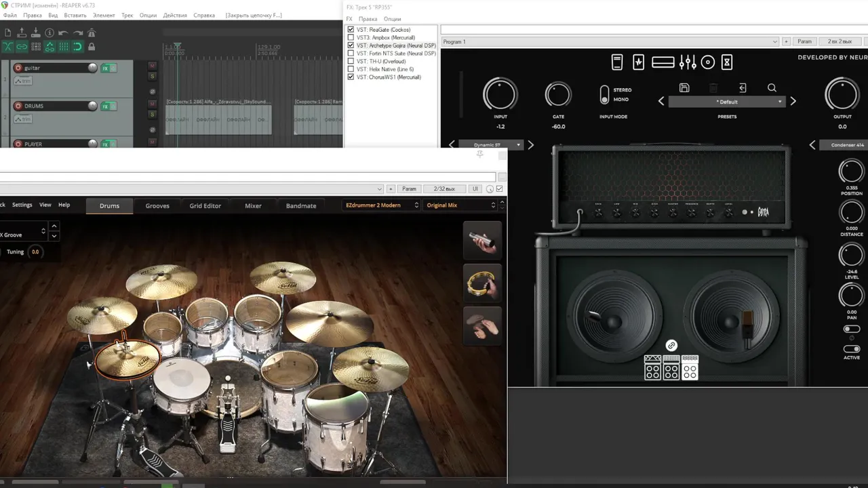
Task: Toggle Archetype Gojira (Neural DSP) checkbox
Action: 351,45
